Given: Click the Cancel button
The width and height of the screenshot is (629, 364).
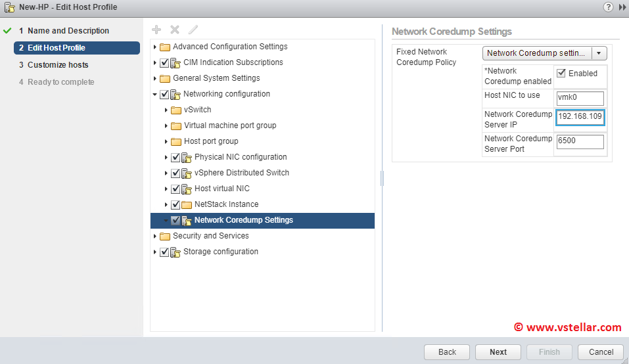Looking at the screenshot, I should [x=601, y=352].
